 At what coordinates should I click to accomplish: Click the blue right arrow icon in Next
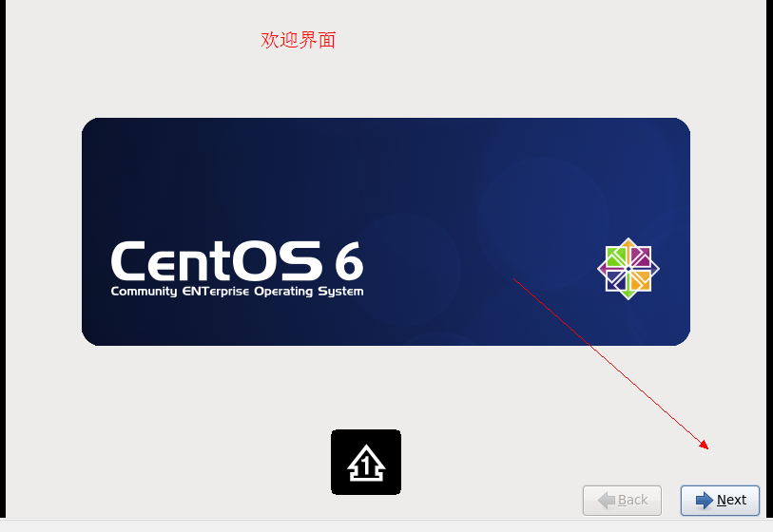(704, 501)
